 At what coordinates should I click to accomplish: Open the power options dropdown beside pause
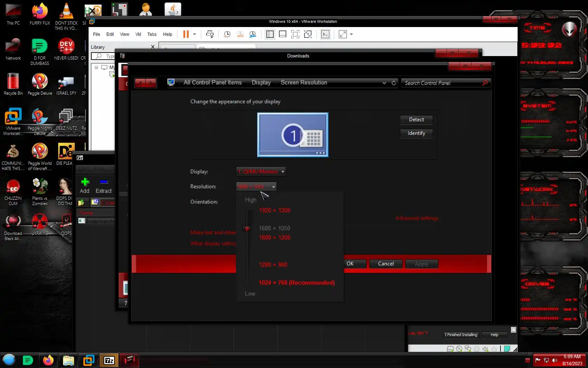click(195, 34)
